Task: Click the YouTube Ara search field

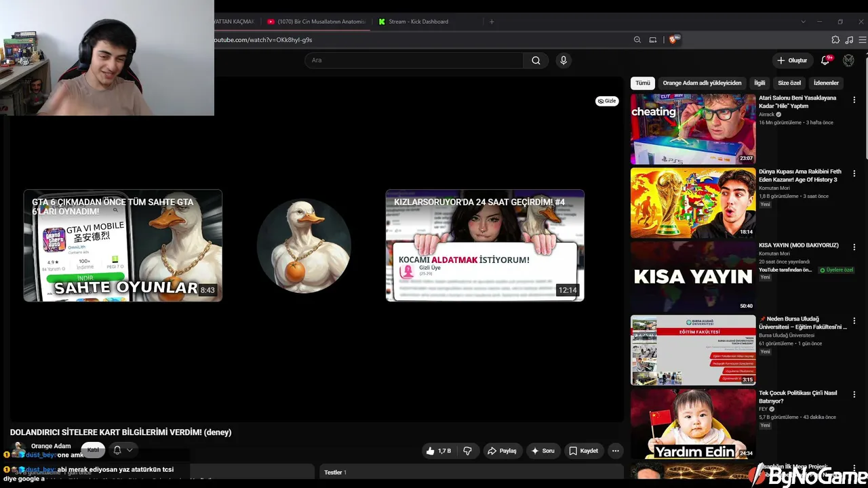Action: click(414, 60)
